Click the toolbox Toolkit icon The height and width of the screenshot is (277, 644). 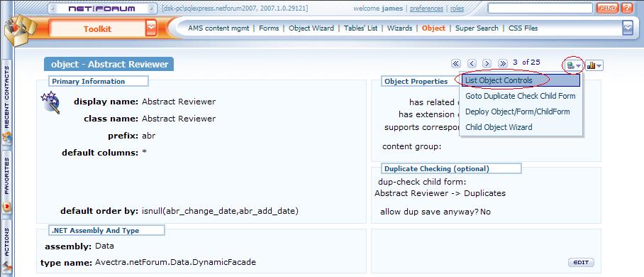click(21, 30)
